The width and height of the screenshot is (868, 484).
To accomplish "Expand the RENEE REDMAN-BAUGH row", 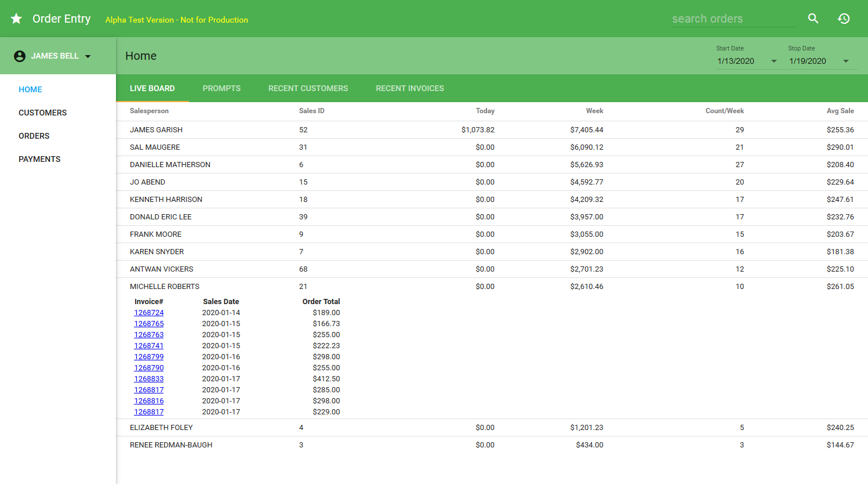I will pos(492,445).
